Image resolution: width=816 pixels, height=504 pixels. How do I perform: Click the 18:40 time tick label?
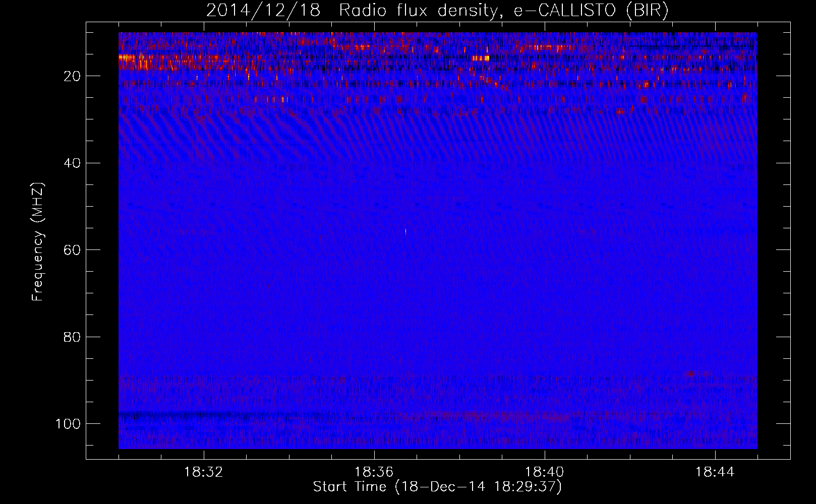[545, 472]
